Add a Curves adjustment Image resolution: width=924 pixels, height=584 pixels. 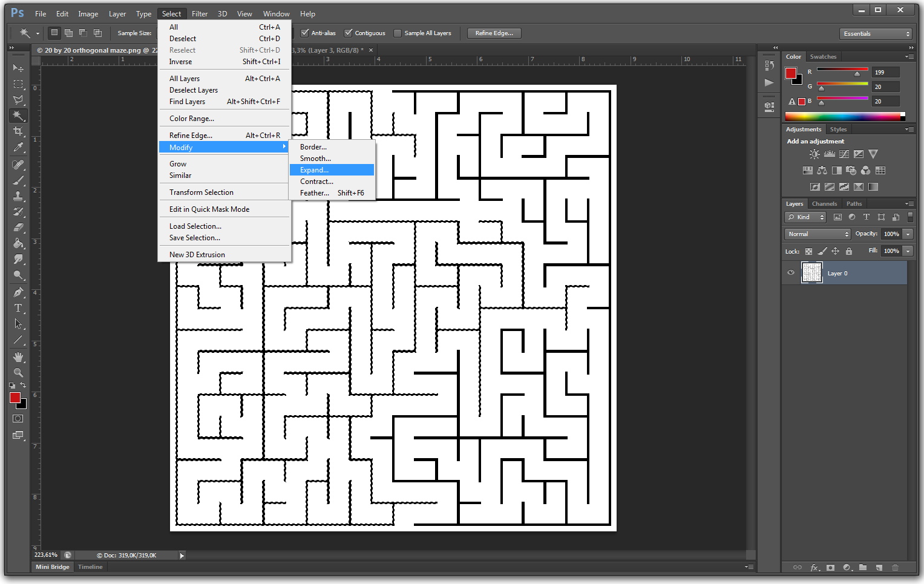click(x=844, y=154)
